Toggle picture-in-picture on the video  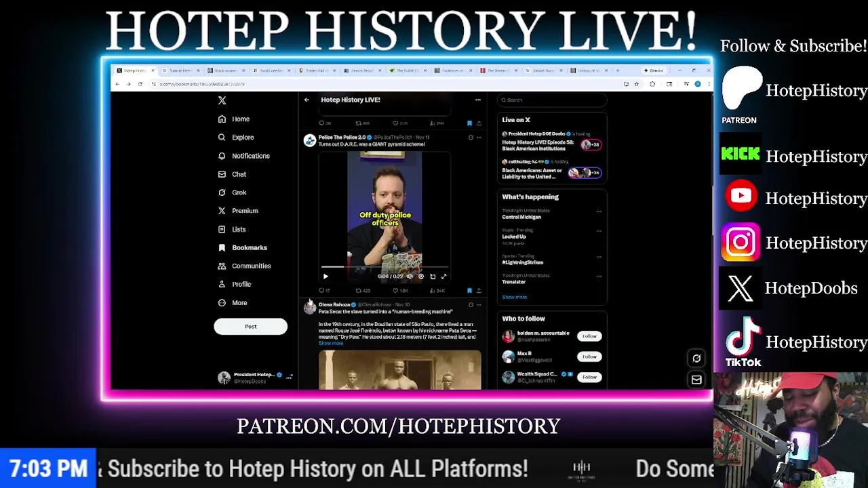(x=433, y=277)
